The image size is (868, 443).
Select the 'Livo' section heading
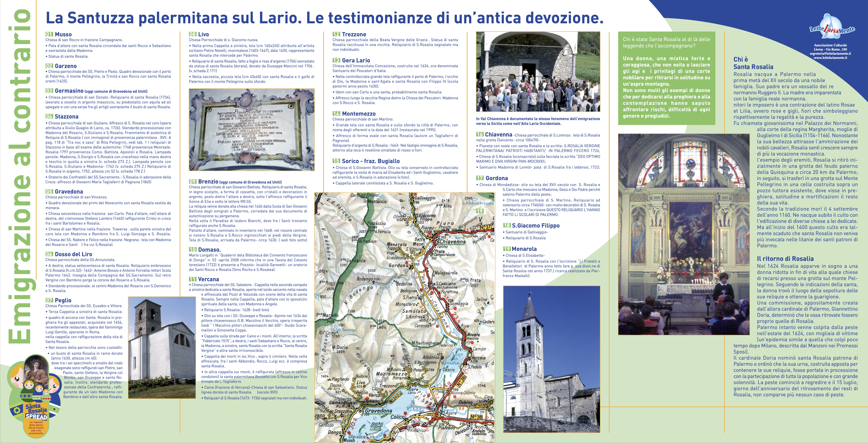[204, 34]
